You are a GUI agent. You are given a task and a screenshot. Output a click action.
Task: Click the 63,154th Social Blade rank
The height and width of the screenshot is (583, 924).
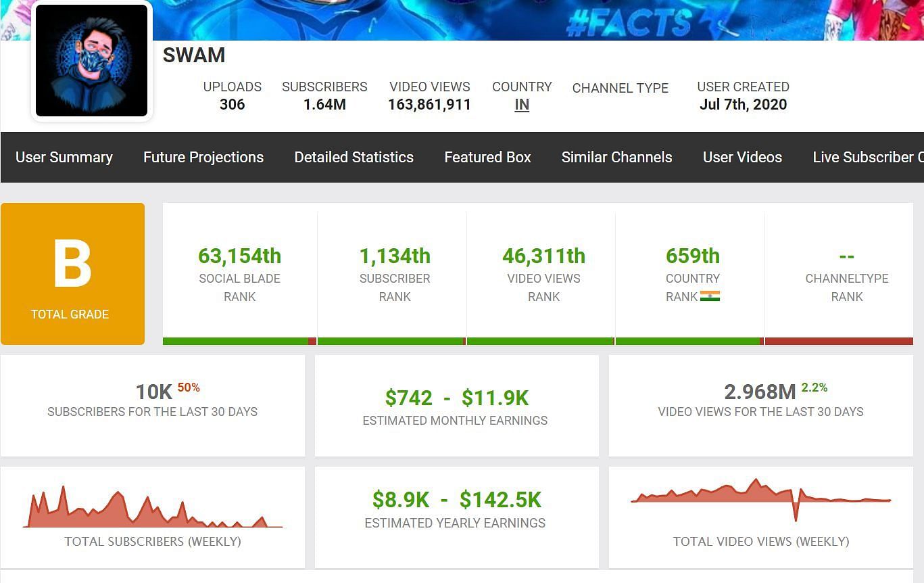point(239,256)
